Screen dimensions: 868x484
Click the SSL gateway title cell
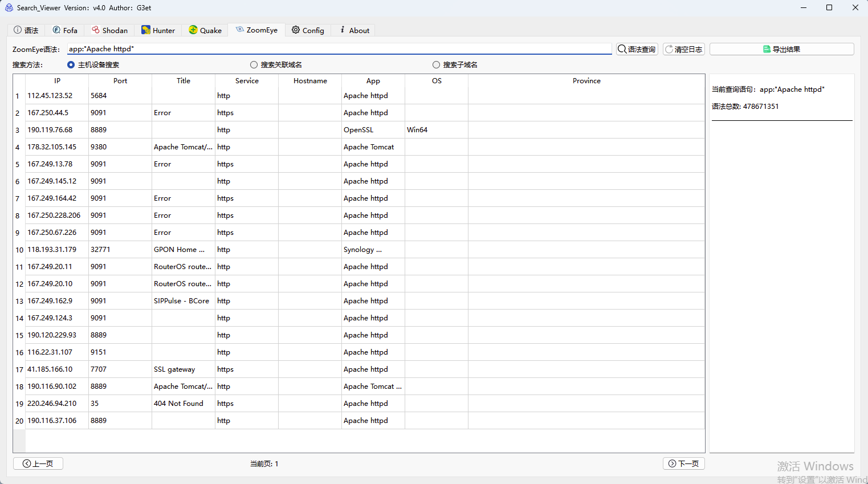point(184,369)
